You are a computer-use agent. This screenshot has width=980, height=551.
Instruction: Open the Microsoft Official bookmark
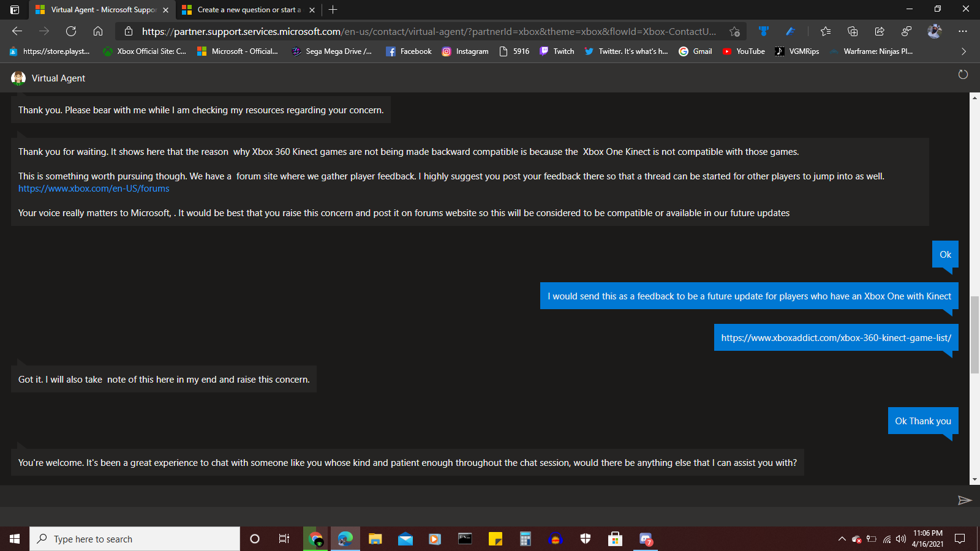pos(237,51)
